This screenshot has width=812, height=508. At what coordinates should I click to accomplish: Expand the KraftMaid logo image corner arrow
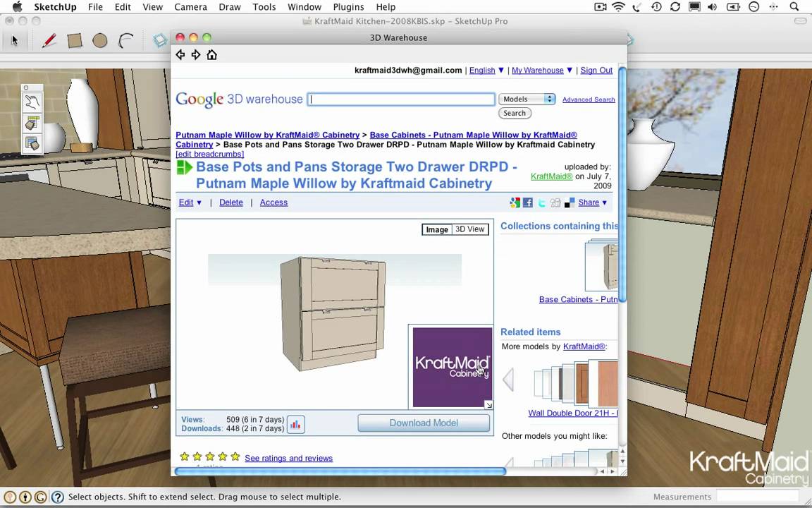[x=488, y=405]
